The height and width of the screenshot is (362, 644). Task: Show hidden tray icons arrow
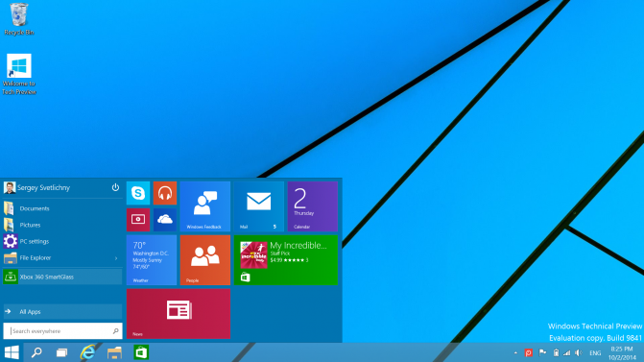pyautogui.click(x=515, y=352)
